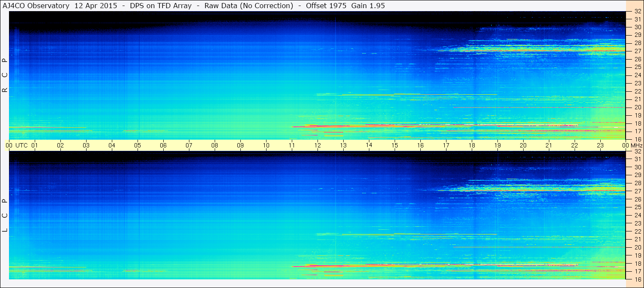
Task: Select hour marker 07 on the time axis
Action: pos(189,145)
